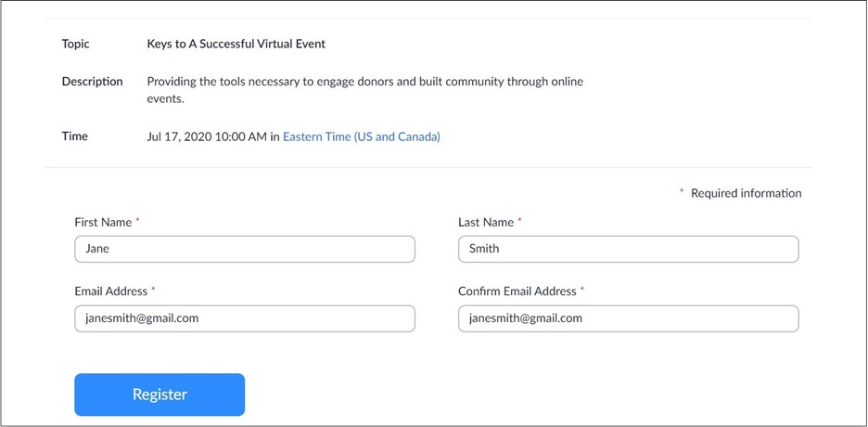The image size is (868, 427).
Task: Select the Confirm Email Address input field
Action: point(628,318)
